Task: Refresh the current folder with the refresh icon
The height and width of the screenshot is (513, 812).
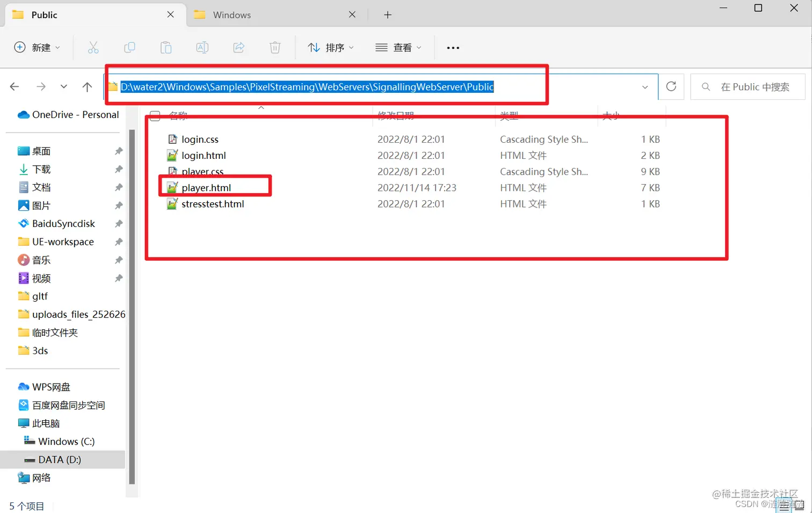Action: point(671,86)
